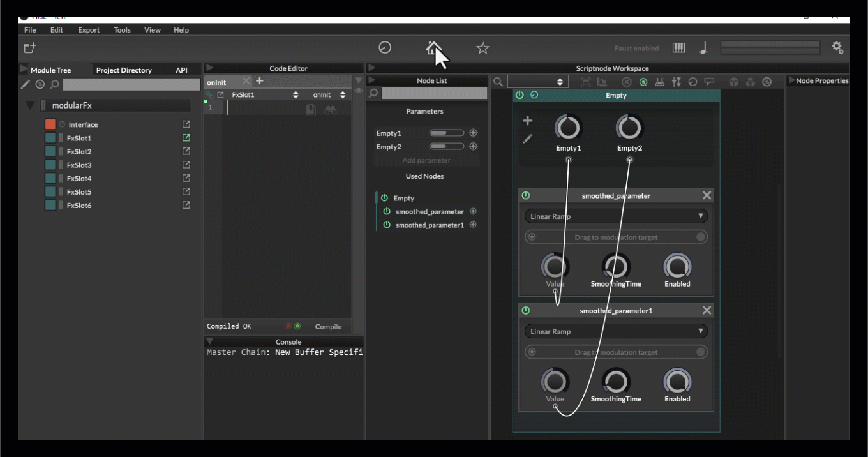The image size is (868, 457).
Task: Click the music note icon in top bar
Action: pos(703,48)
